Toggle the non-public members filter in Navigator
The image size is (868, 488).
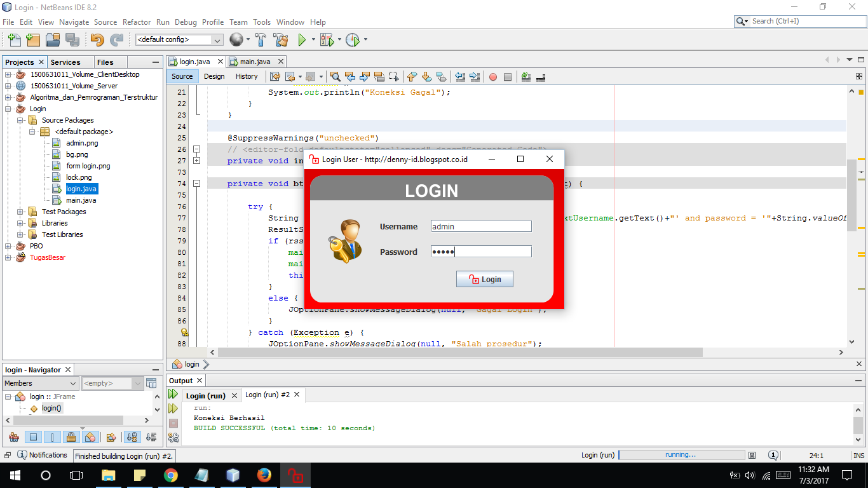(71, 437)
